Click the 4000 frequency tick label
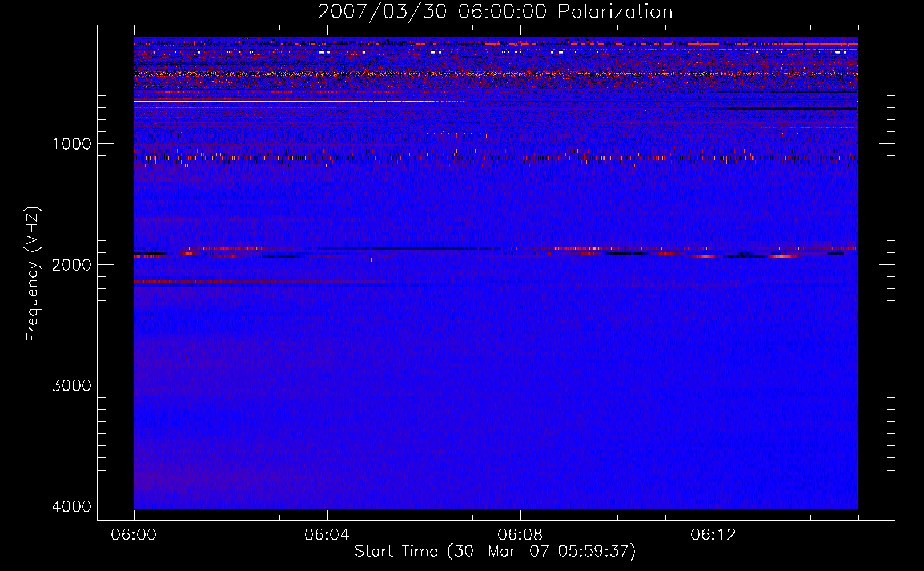924x571 pixels. coord(71,506)
